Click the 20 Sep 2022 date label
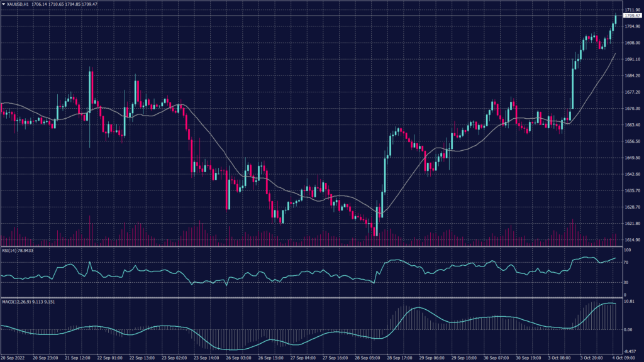 (13, 357)
